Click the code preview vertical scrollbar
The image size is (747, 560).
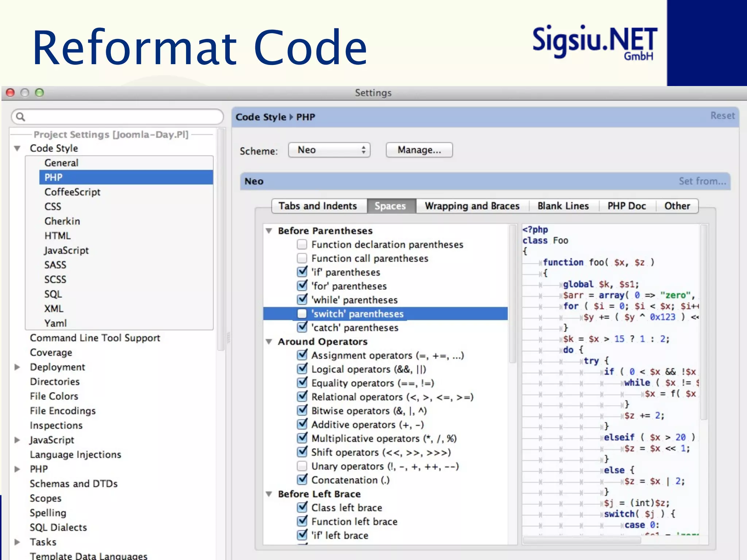pos(704,322)
